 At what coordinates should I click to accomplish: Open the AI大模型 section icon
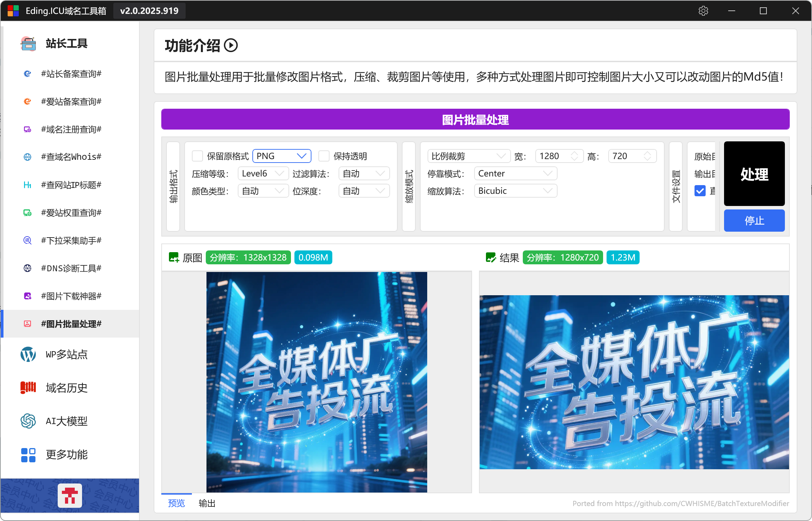[28, 421]
